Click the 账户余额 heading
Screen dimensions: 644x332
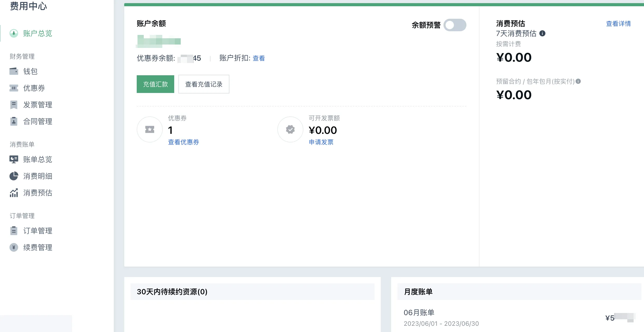pos(151,24)
